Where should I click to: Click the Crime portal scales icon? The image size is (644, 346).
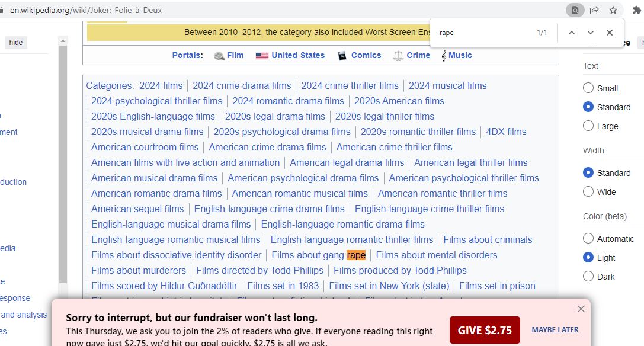coord(398,56)
